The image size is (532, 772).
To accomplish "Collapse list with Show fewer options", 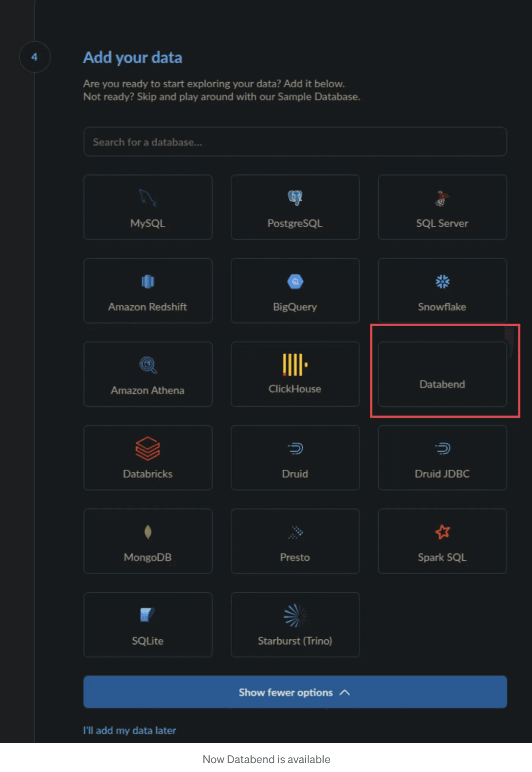I will (x=295, y=692).
